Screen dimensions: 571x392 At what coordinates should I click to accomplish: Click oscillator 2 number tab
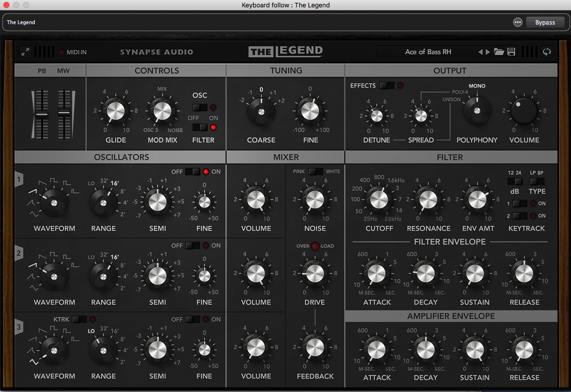pos(19,253)
